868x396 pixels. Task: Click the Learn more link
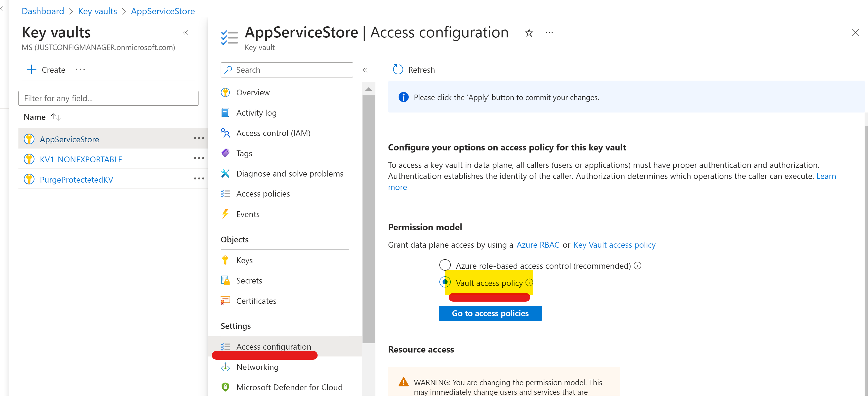click(826, 176)
